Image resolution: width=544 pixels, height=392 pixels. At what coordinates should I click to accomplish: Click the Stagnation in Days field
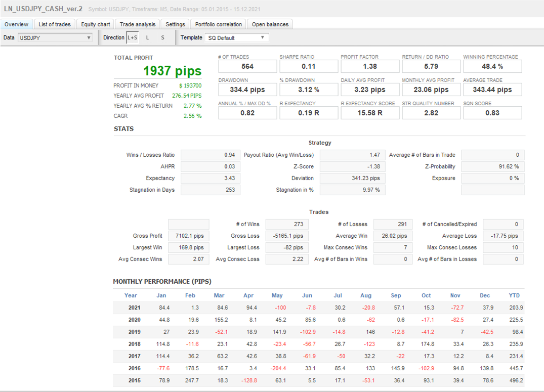coord(211,190)
